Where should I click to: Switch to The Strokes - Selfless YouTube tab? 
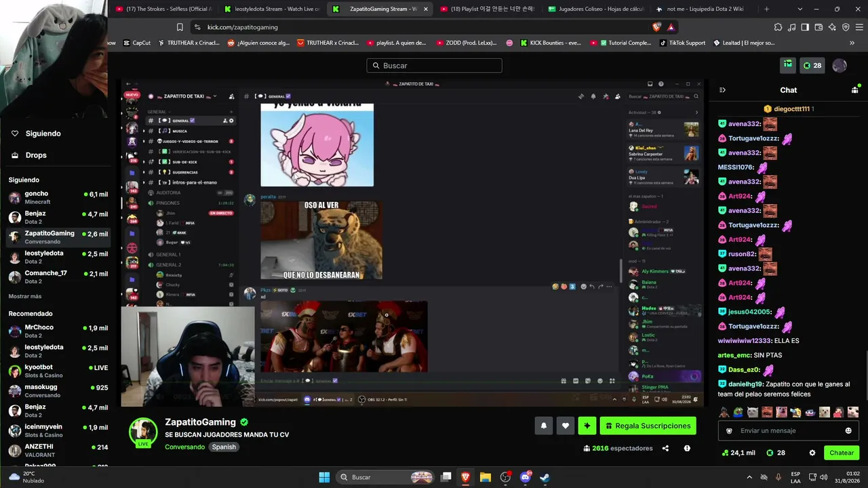[163, 9]
